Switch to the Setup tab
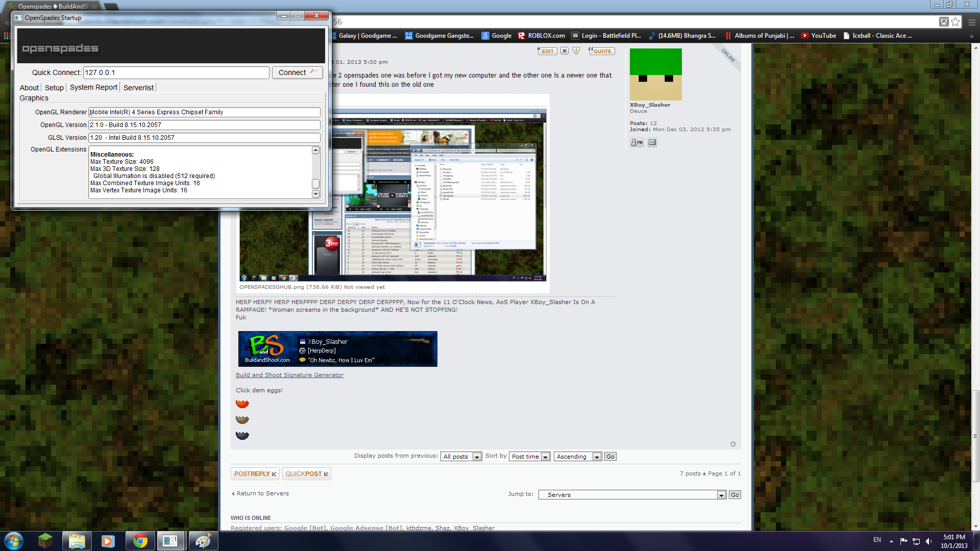Viewport: 980px width, 551px height. [x=54, y=88]
